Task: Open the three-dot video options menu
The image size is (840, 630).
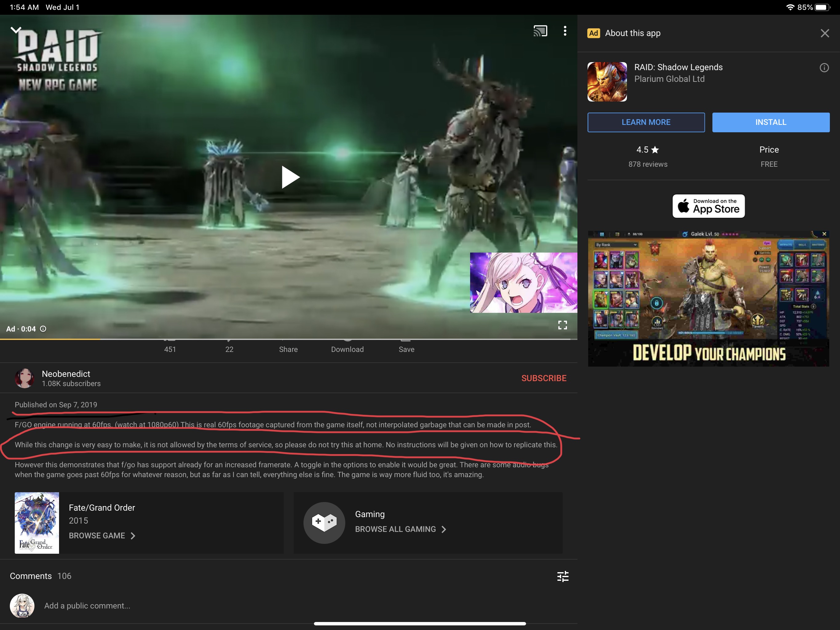Action: click(565, 31)
